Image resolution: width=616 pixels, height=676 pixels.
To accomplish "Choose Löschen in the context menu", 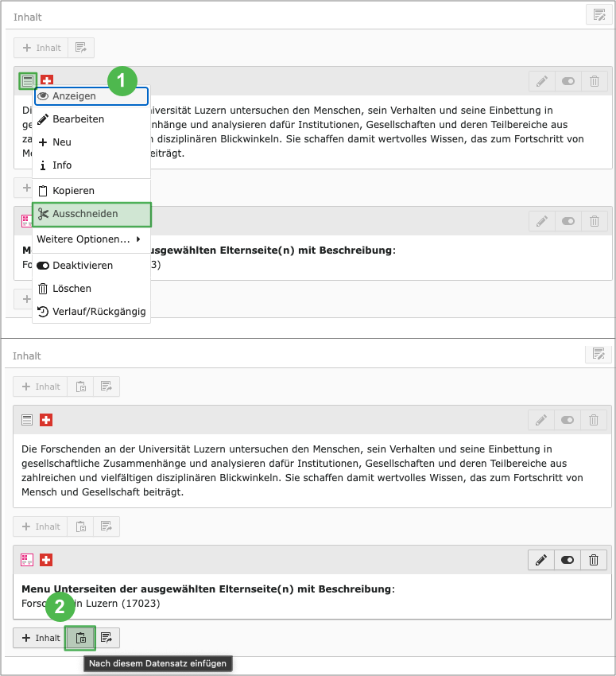I will tap(91, 289).
